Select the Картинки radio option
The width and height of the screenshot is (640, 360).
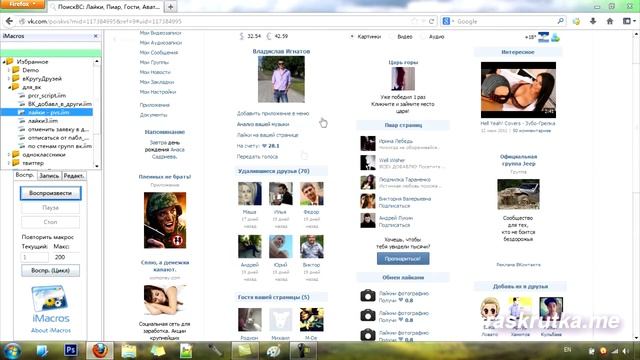(x=352, y=37)
